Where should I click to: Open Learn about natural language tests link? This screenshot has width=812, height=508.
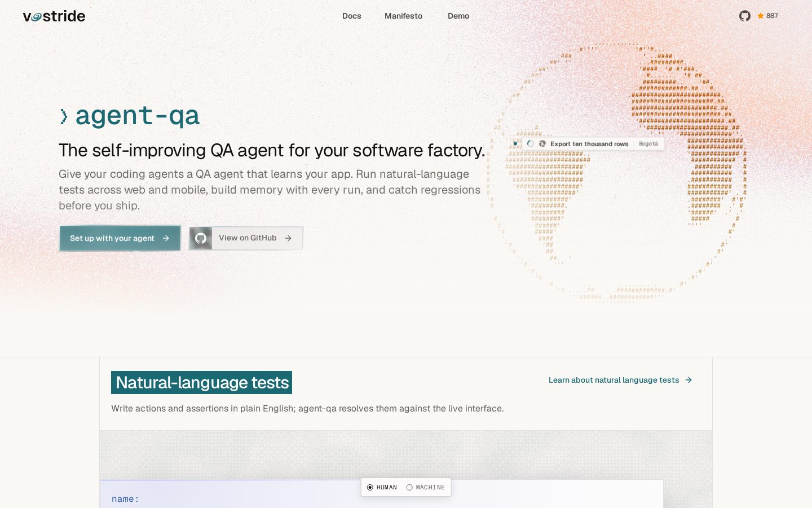pyautogui.click(x=620, y=380)
